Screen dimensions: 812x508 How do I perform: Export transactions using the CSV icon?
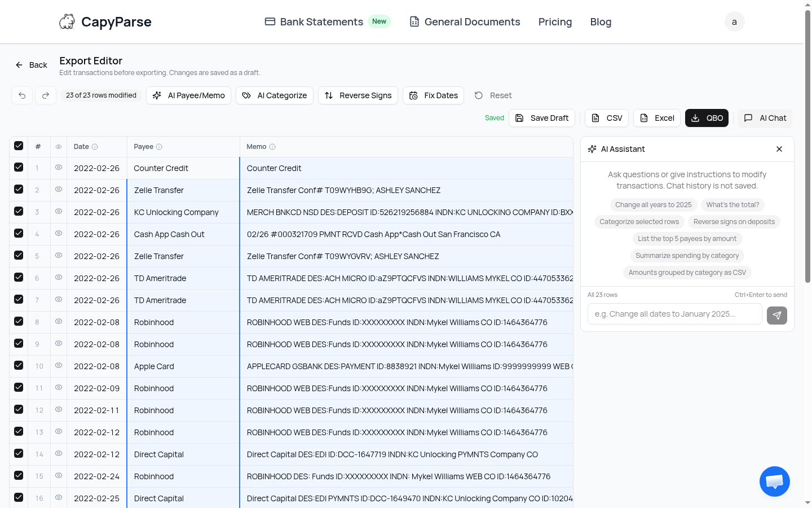tap(595, 118)
